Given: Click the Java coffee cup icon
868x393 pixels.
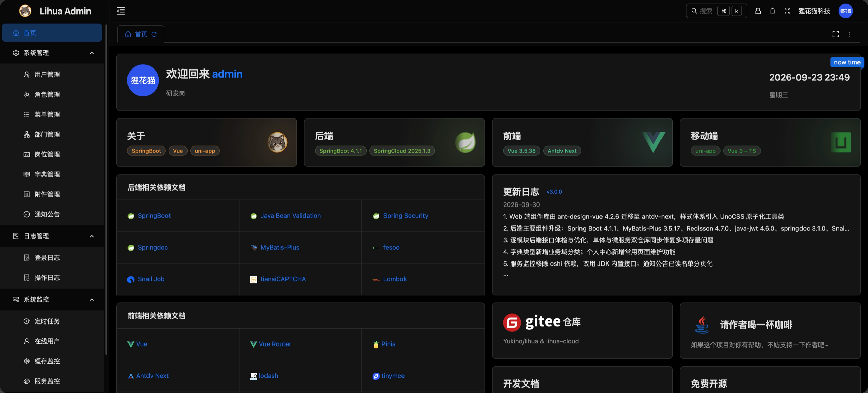Looking at the screenshot, I should [x=702, y=325].
